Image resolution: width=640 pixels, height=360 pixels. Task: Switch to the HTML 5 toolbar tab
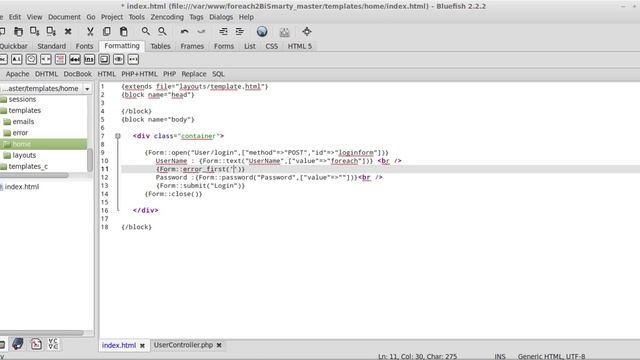pos(300,46)
